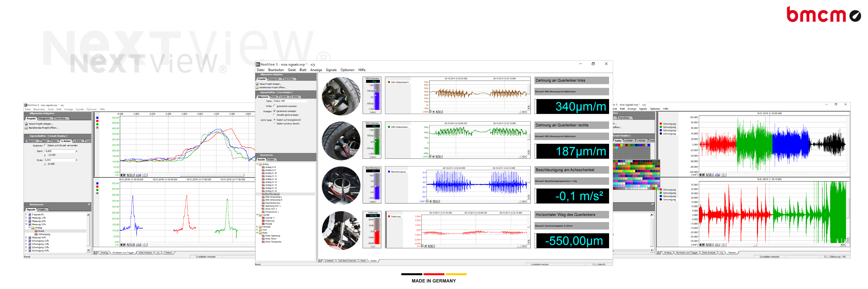Click the blue DMS Hinterachse bar meter

(377, 97)
